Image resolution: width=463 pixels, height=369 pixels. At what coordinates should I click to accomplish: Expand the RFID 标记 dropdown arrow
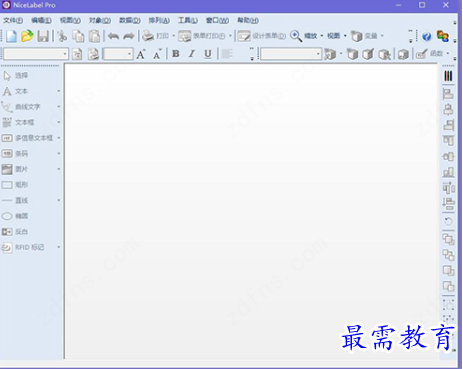point(59,247)
